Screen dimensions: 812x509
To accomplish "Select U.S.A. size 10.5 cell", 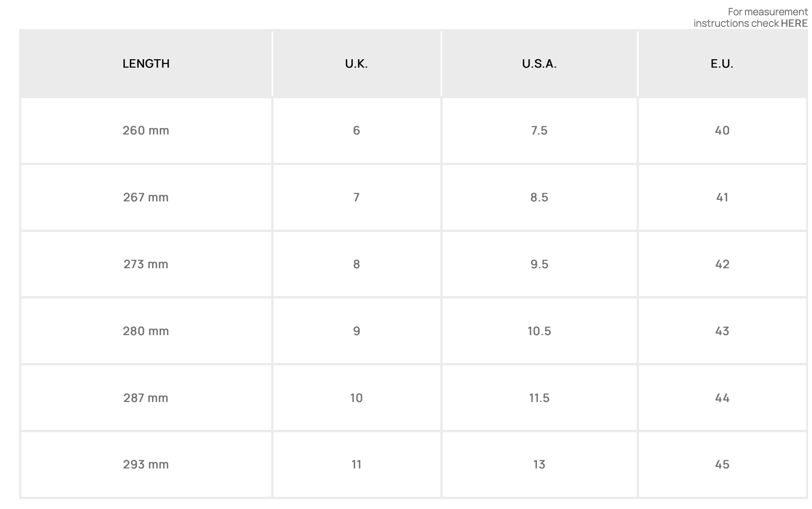I will (x=539, y=331).
